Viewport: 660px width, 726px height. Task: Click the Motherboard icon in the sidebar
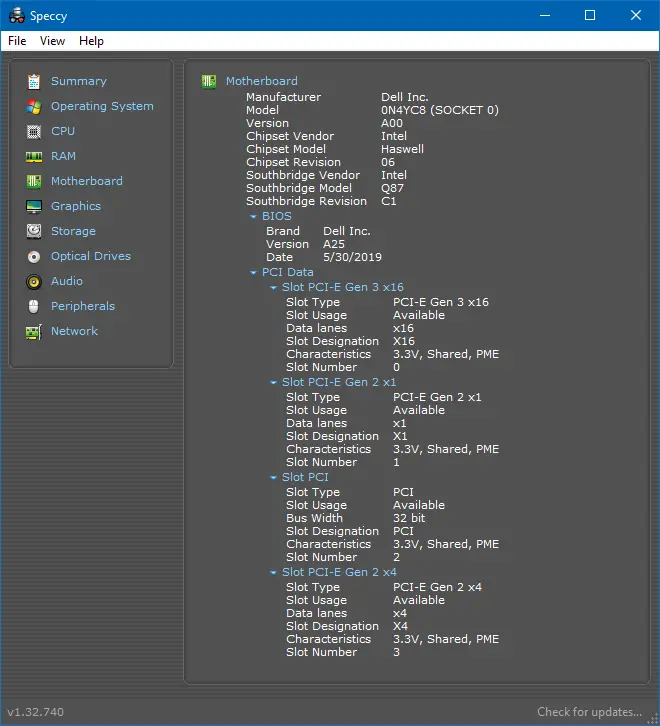tap(34, 182)
